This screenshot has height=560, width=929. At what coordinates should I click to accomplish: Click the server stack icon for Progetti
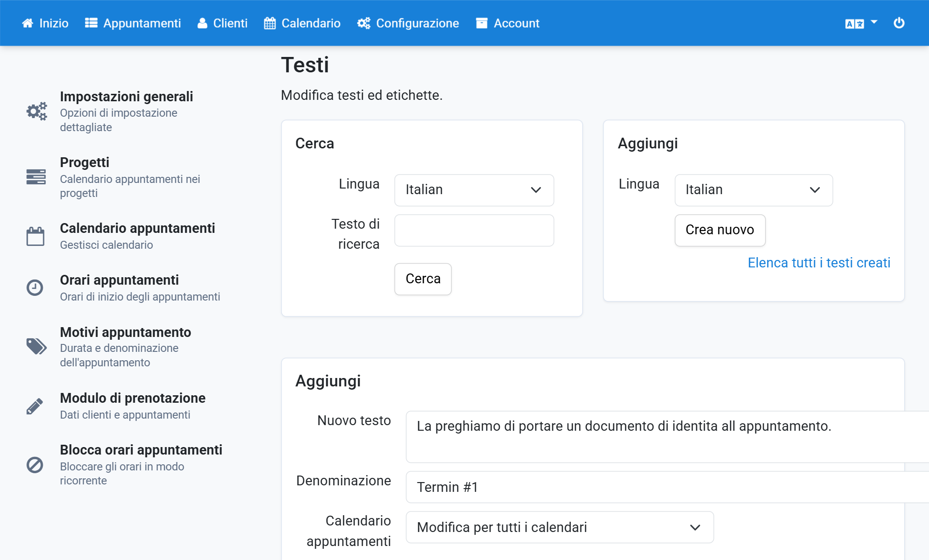tap(36, 177)
